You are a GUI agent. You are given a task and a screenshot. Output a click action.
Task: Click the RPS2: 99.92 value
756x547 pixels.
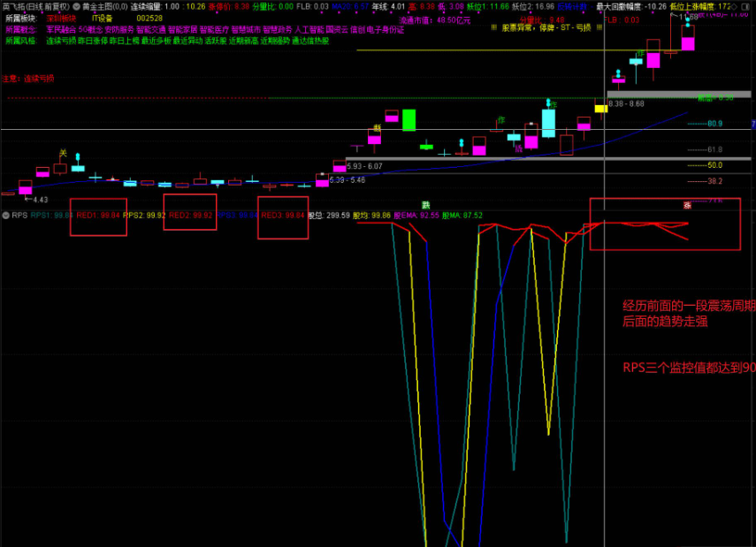coord(144,216)
